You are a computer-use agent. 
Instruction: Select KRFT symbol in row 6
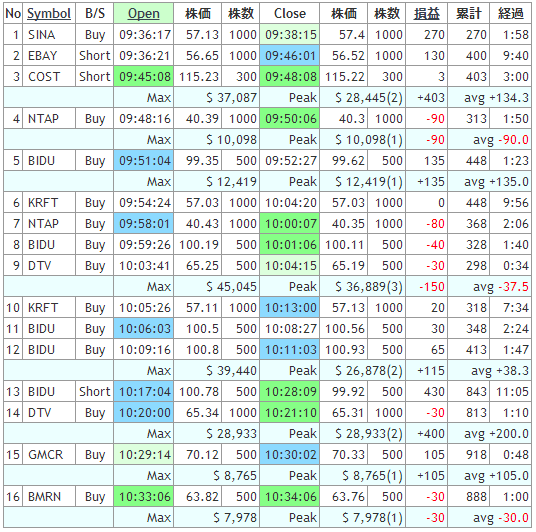[x=49, y=203]
